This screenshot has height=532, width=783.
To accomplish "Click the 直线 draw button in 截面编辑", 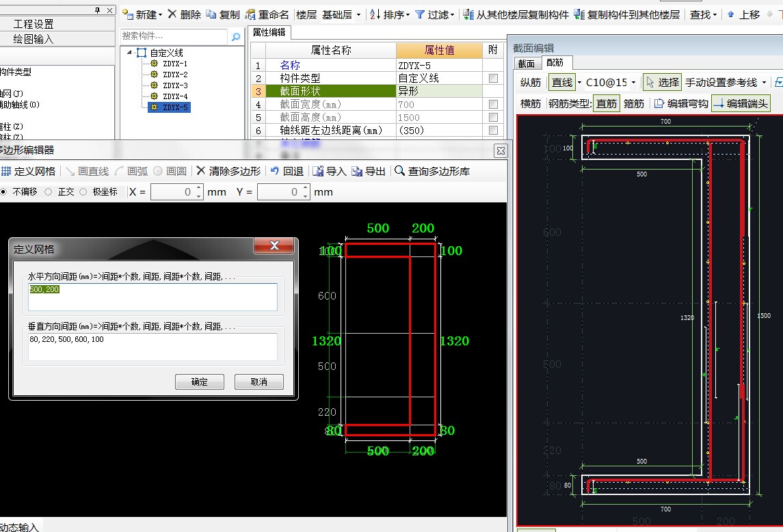I will pos(562,83).
